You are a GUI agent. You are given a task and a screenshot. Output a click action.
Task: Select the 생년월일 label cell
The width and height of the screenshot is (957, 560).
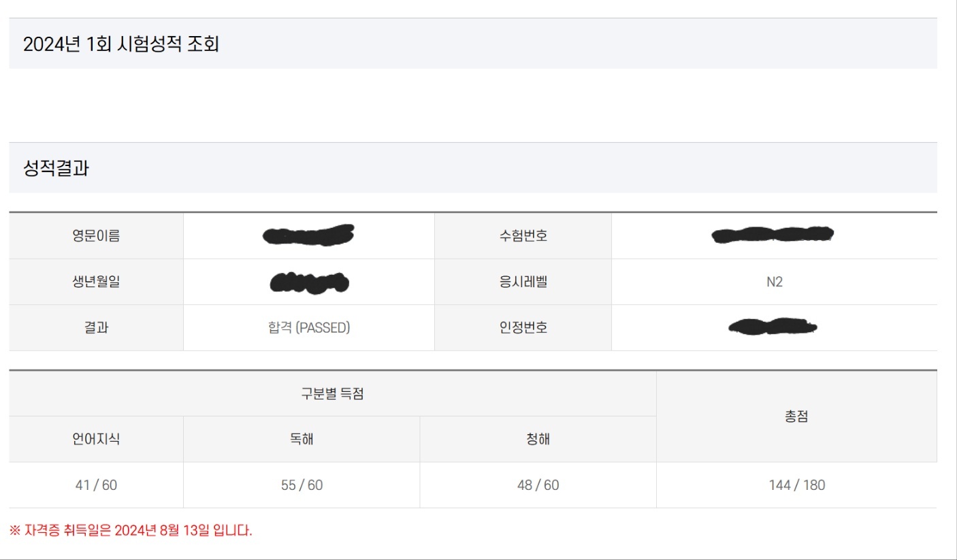pyautogui.click(x=96, y=282)
